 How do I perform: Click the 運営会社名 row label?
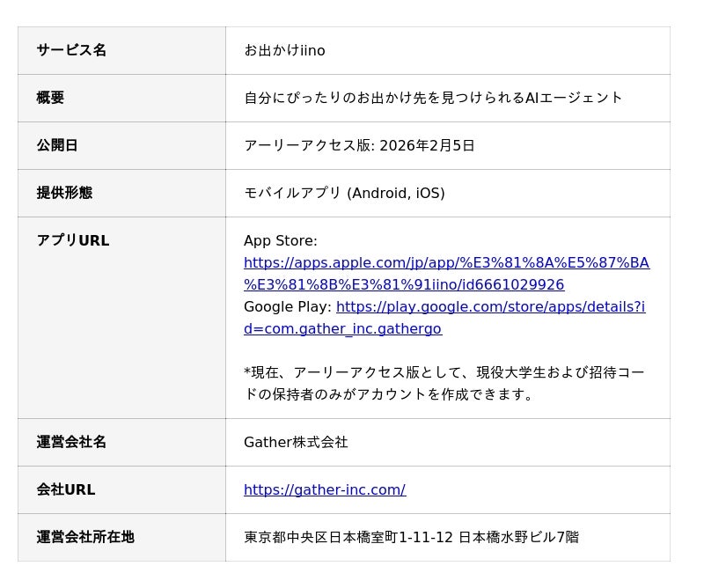click(71, 443)
